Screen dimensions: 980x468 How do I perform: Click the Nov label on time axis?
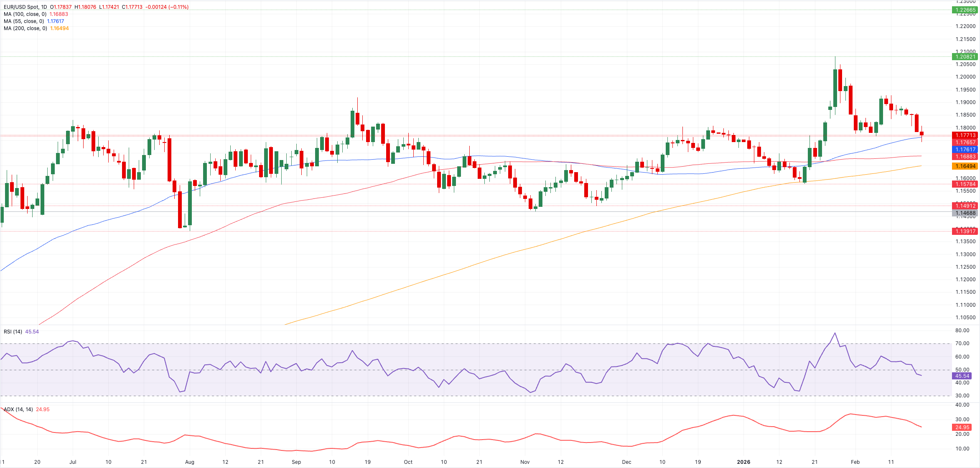pyautogui.click(x=525, y=462)
